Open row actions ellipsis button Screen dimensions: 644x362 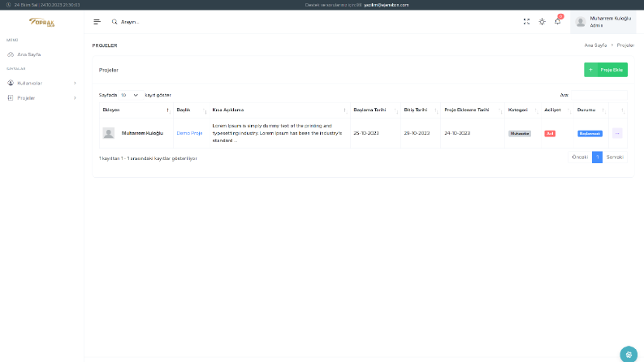[617, 133]
